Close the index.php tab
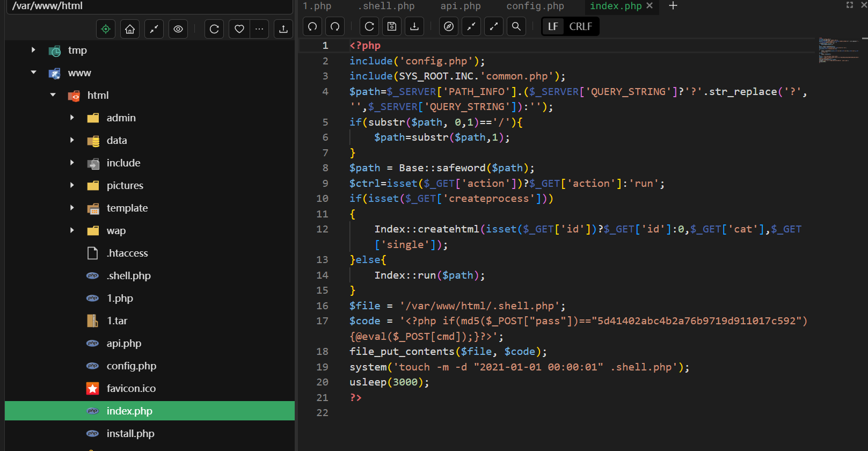The image size is (868, 451). (x=650, y=6)
